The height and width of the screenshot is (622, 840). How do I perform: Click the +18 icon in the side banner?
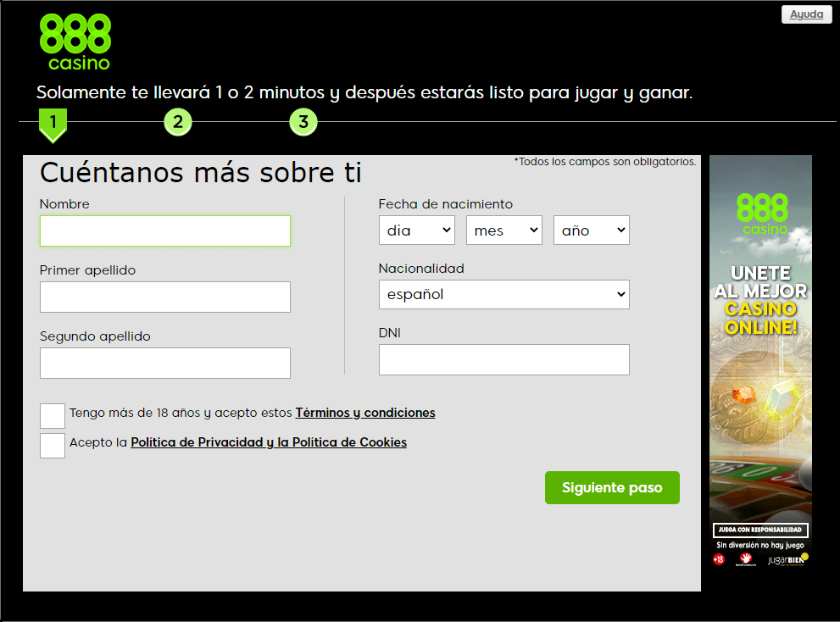click(719, 560)
